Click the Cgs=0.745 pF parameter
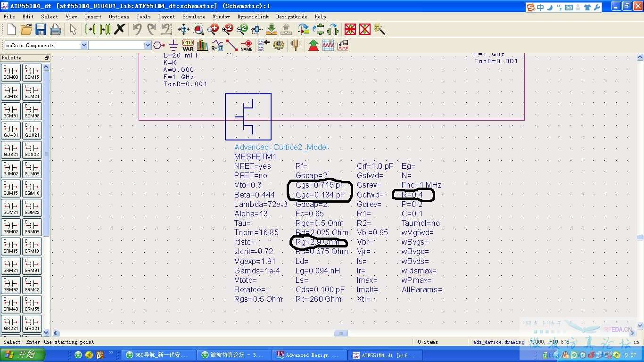Image resolution: width=644 pixels, height=362 pixels. [320, 185]
